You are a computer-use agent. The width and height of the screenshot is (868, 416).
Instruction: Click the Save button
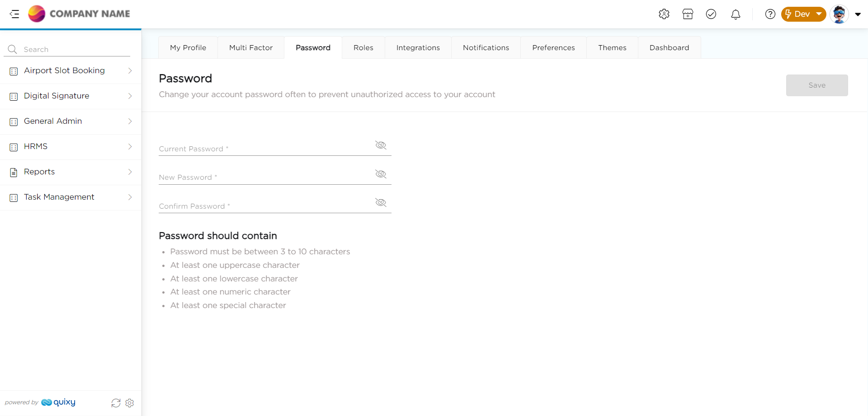[x=816, y=85]
